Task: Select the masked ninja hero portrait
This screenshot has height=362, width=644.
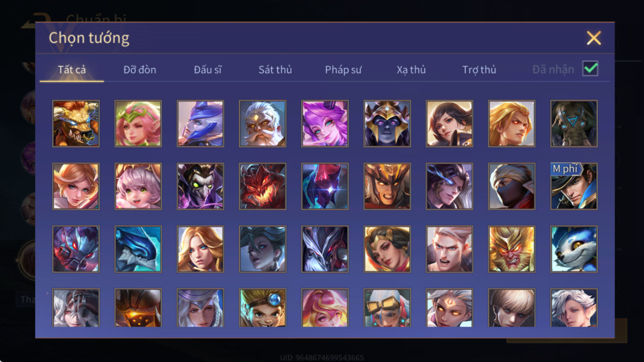Action: coord(511,186)
